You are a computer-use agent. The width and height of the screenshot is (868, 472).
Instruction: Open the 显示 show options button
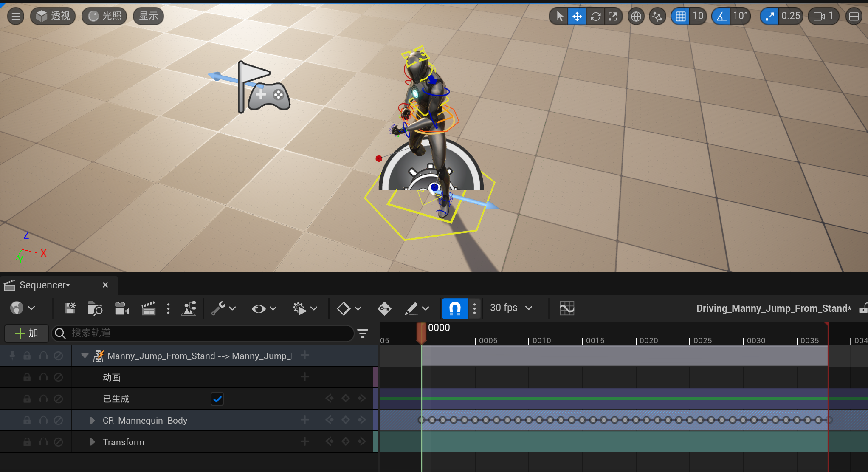pos(148,17)
